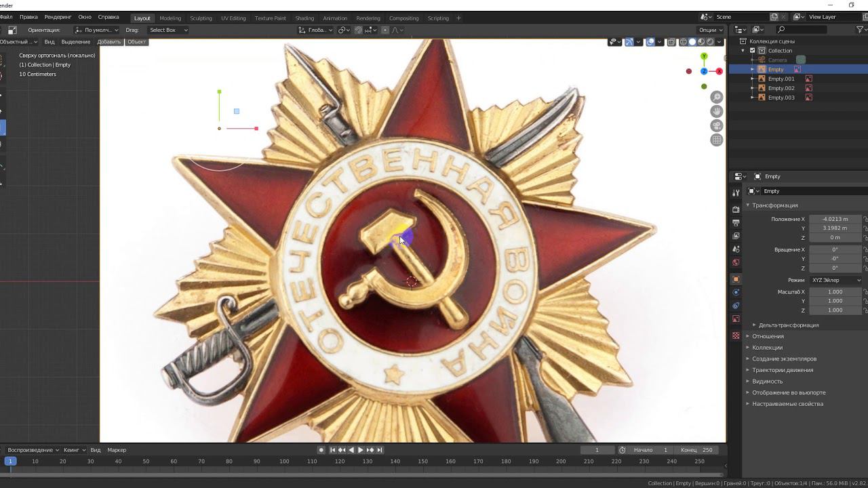Toggle snapping magnet in header

[x=358, y=30]
